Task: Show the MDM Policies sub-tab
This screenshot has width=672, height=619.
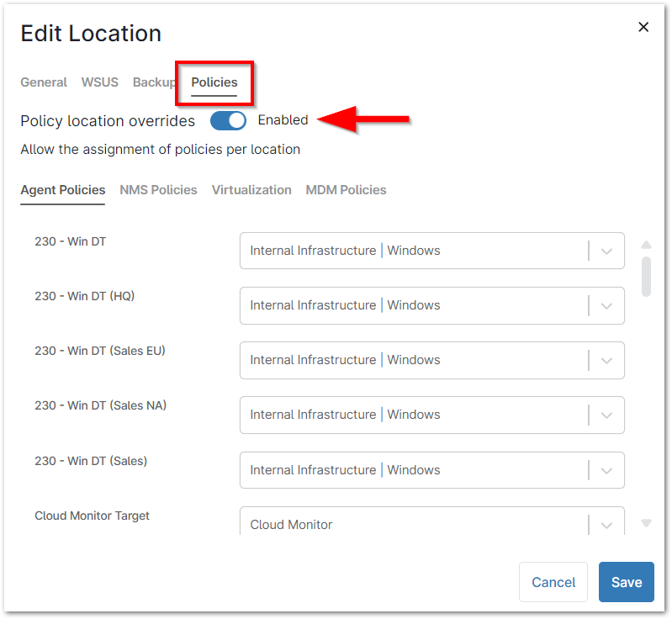Action: point(346,190)
